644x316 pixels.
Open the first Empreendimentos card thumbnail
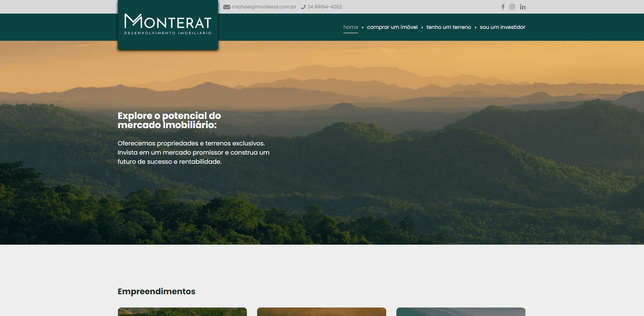pyautogui.click(x=182, y=312)
